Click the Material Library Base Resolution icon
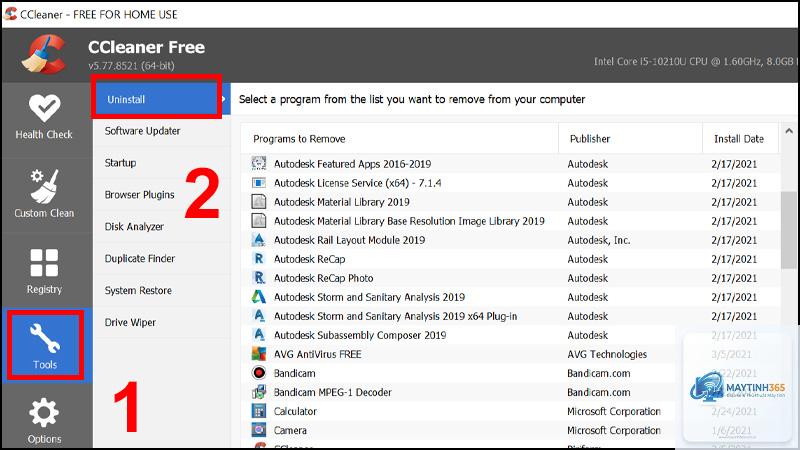Screen dimensions: 800x450 click(x=259, y=220)
